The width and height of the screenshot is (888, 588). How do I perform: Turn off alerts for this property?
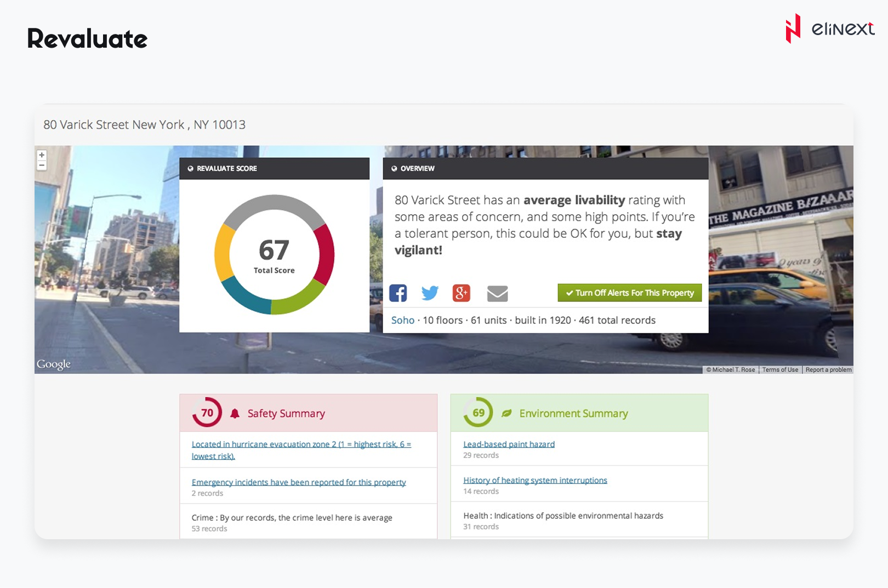[629, 293]
